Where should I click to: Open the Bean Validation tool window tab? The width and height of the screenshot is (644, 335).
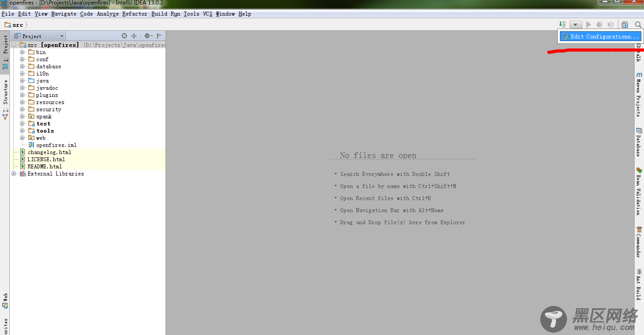click(639, 191)
